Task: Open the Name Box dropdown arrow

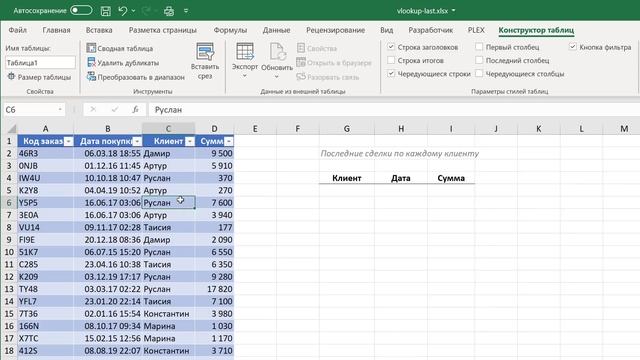Action: coord(60,109)
